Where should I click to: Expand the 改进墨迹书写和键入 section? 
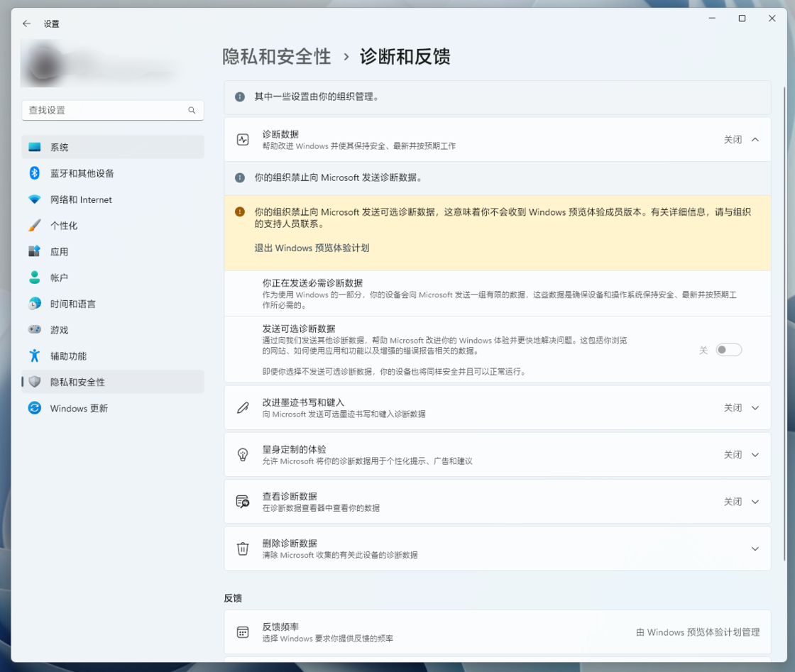pyautogui.click(x=755, y=408)
